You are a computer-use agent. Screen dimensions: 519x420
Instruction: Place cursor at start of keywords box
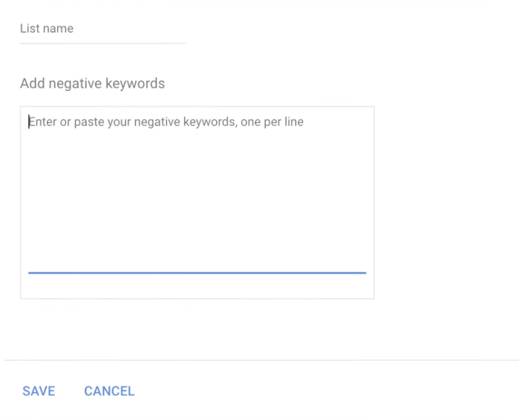(x=29, y=121)
